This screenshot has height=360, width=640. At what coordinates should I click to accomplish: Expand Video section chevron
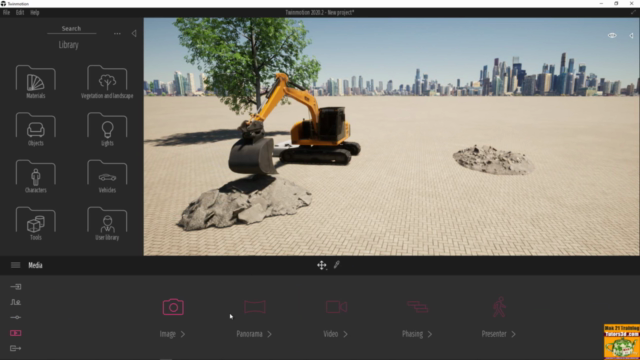pos(345,334)
